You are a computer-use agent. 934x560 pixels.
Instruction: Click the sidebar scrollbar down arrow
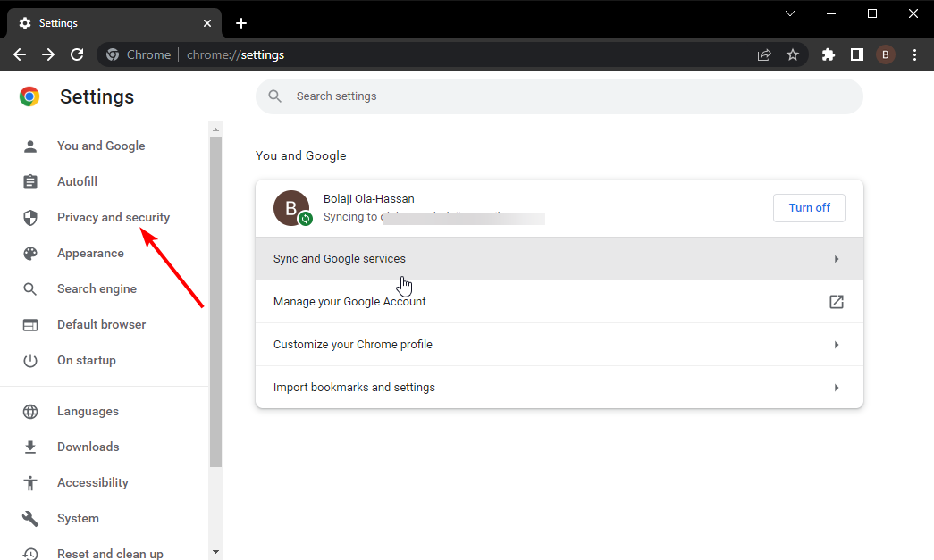click(x=215, y=552)
